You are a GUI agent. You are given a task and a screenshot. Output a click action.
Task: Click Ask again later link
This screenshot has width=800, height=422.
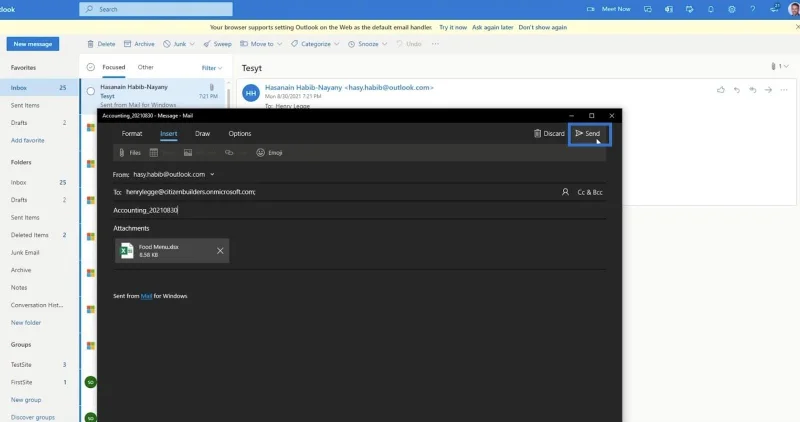[492, 28]
